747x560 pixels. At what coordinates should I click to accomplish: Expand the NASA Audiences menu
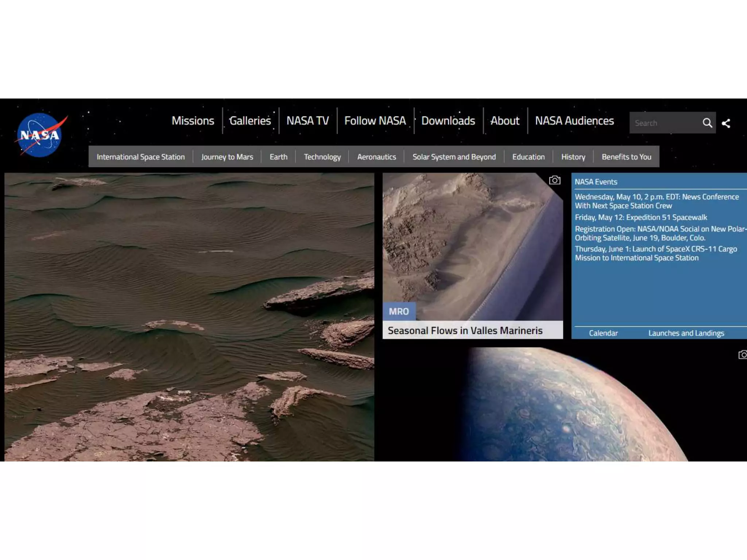574,121
